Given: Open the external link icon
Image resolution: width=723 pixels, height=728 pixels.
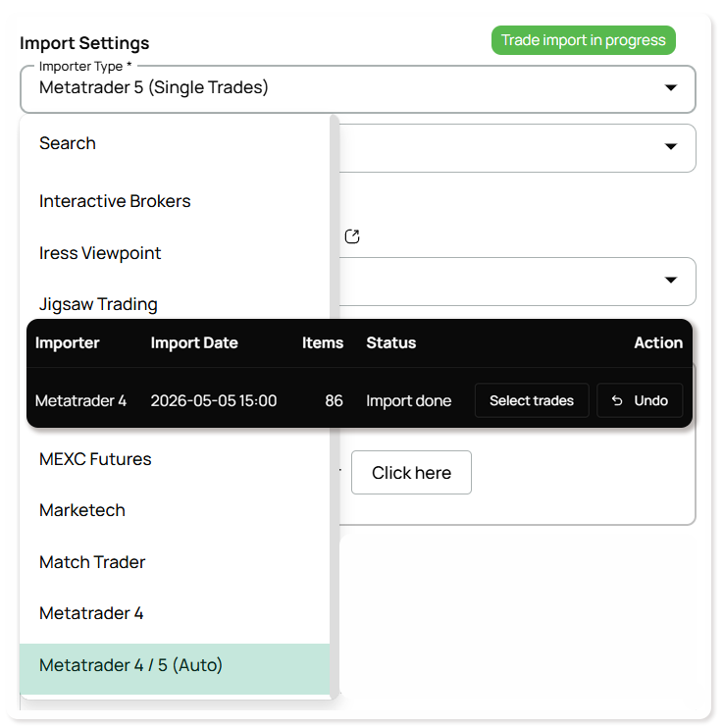Looking at the screenshot, I should pyautogui.click(x=352, y=236).
